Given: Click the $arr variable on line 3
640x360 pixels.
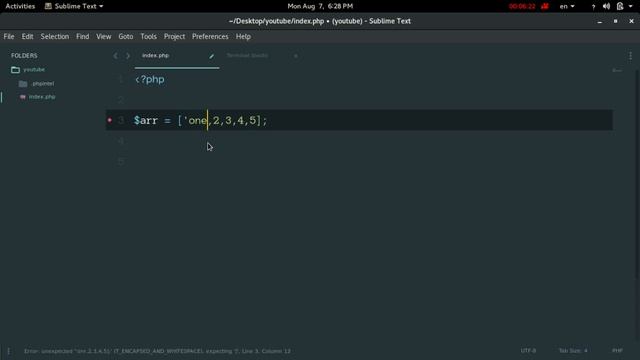Looking at the screenshot, I should tap(146, 120).
